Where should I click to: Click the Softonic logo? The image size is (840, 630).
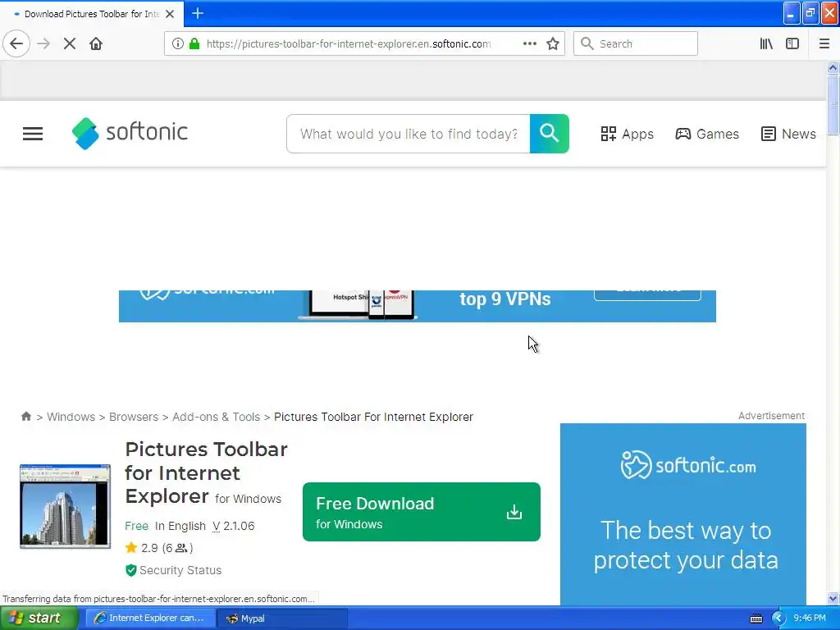(x=130, y=134)
